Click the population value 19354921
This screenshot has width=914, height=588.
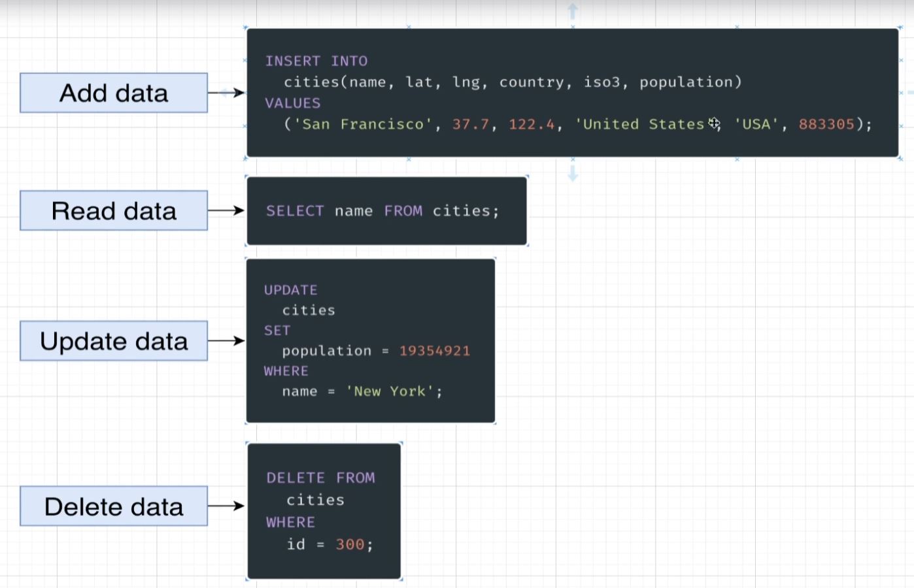pyautogui.click(x=435, y=351)
